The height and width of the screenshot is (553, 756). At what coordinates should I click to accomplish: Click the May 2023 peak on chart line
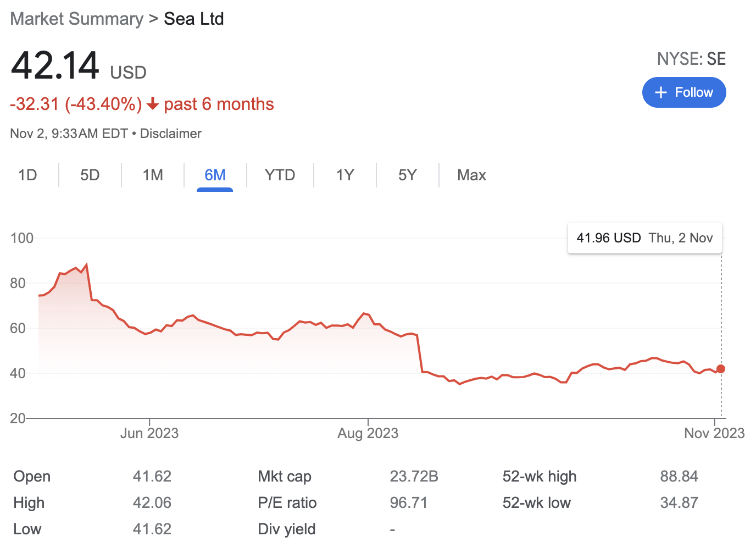(87, 265)
